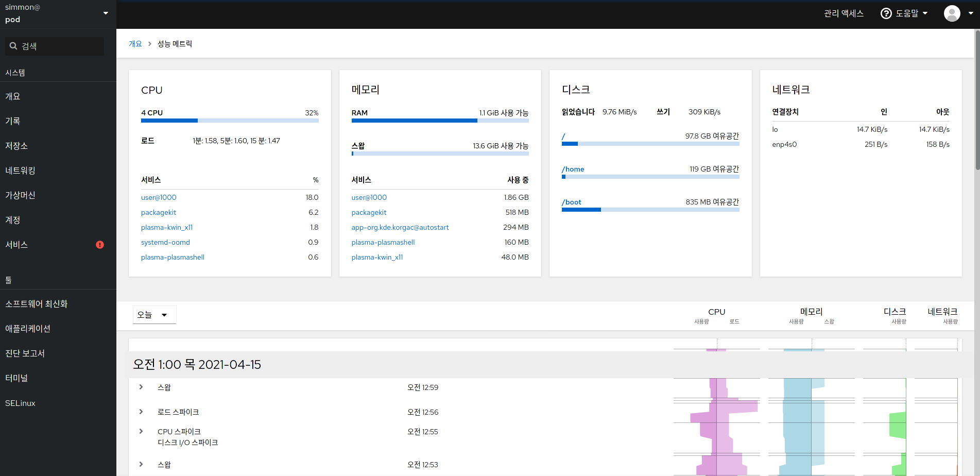
Task: Click the /boot disk usage bar
Action: pyautogui.click(x=650, y=210)
